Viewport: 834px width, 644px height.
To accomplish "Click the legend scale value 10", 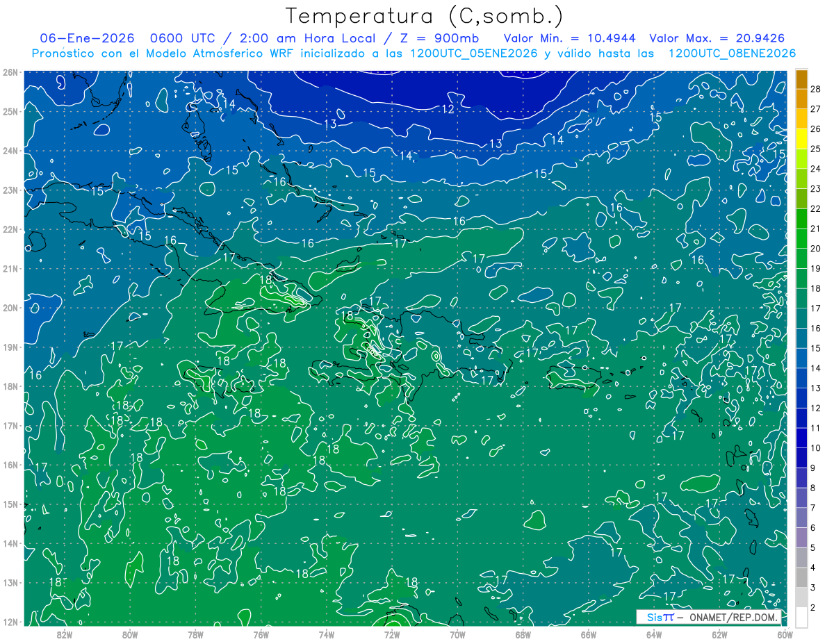I will [816, 448].
